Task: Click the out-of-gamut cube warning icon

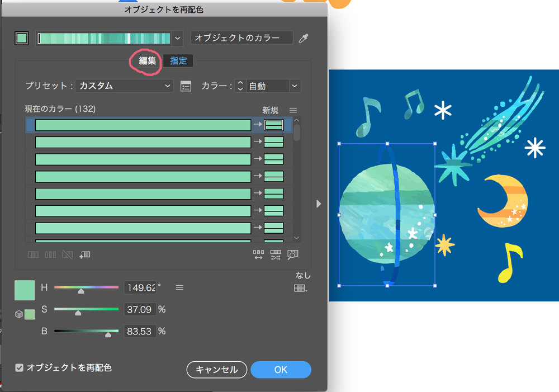Action: coord(19,314)
